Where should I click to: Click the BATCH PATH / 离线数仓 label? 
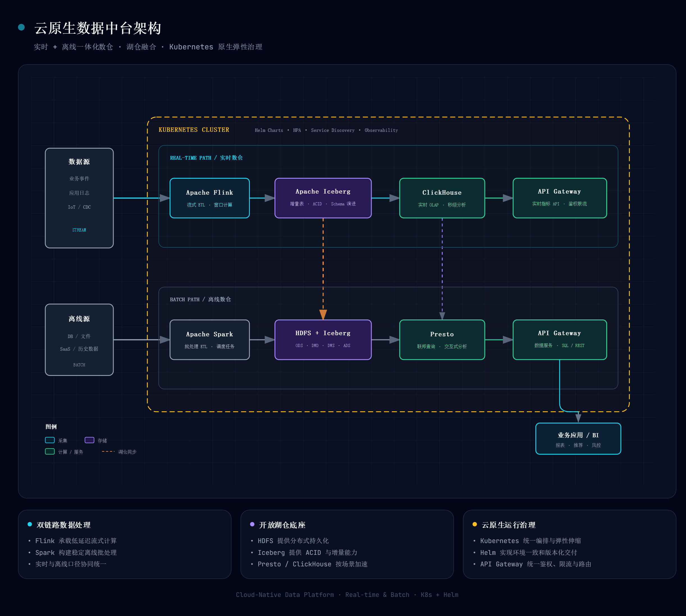200,299
